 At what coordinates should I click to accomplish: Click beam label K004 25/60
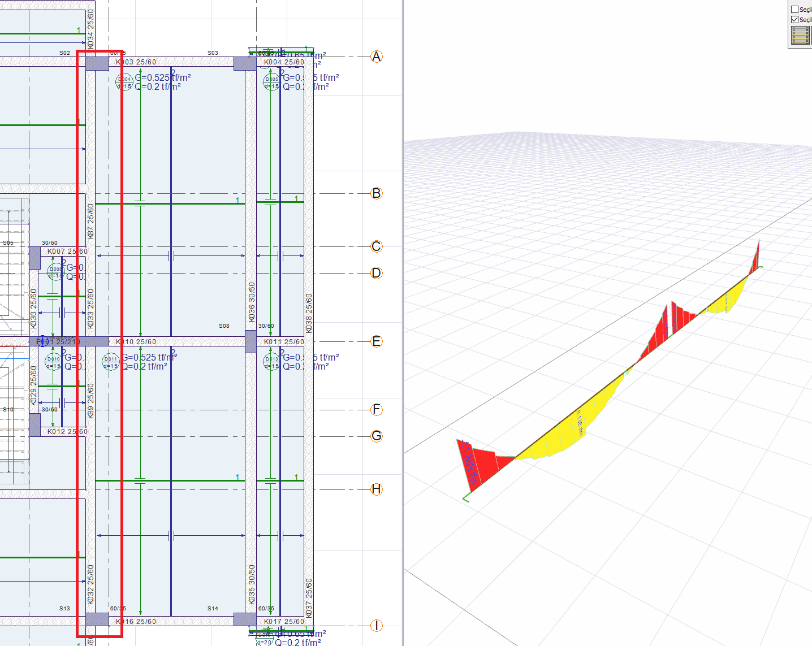(284, 62)
